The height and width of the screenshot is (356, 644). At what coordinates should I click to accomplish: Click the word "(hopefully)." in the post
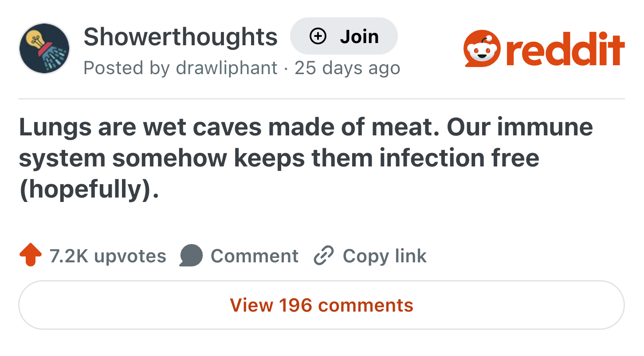(x=88, y=190)
